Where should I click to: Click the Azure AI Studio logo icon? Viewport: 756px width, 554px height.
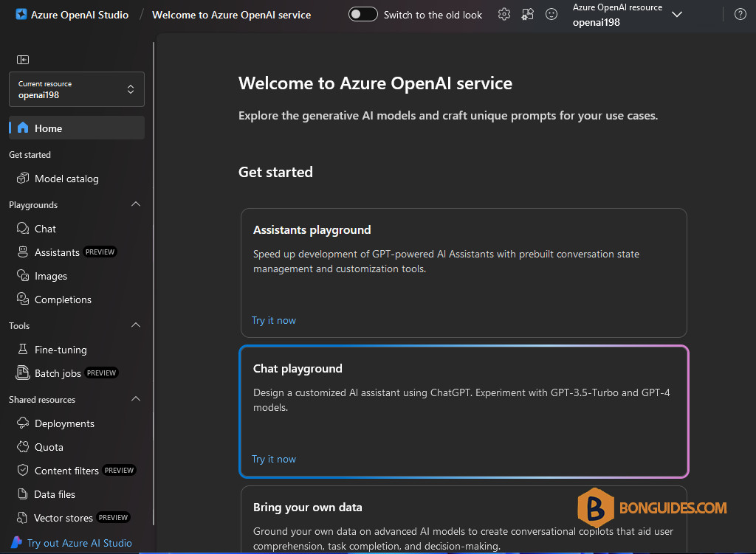point(16,542)
